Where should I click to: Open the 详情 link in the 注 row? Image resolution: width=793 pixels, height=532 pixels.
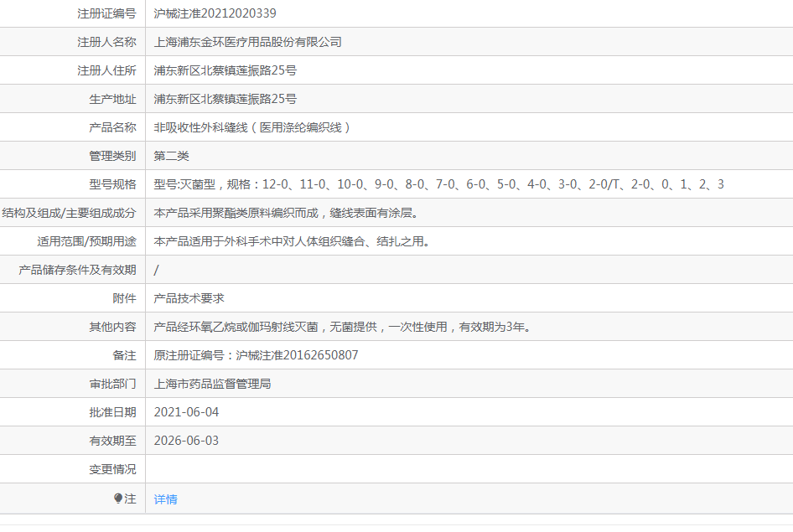tap(165, 499)
